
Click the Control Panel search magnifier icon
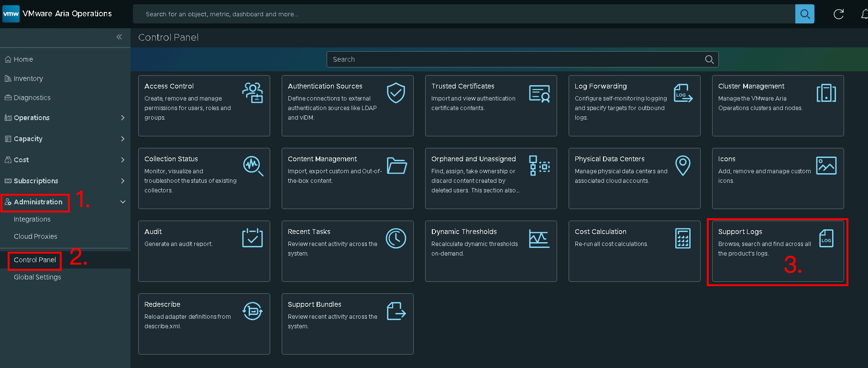click(709, 59)
